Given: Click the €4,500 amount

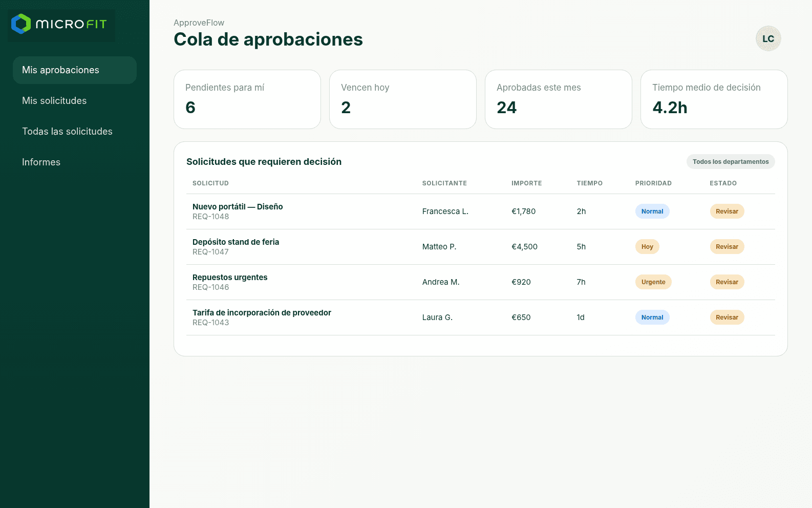Looking at the screenshot, I should point(524,247).
